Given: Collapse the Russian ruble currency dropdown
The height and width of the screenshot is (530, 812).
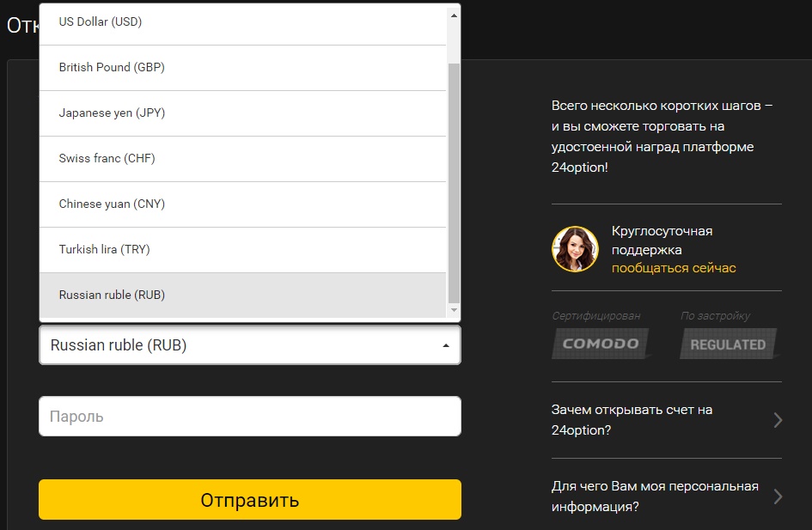Looking at the screenshot, I should tap(249, 344).
